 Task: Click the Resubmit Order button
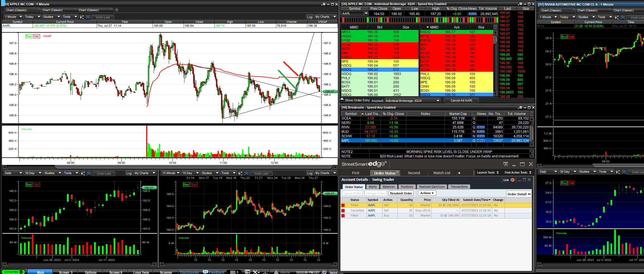click(x=401, y=193)
